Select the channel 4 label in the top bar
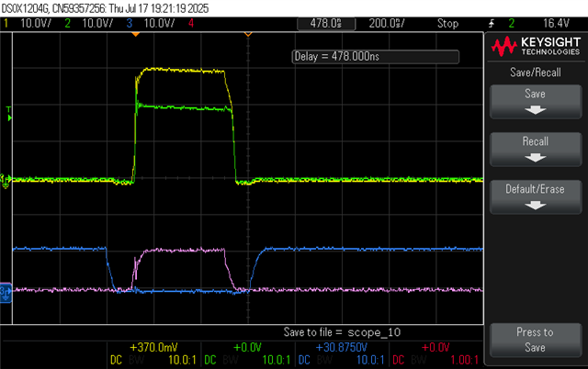Viewport: 588px width, 369px height. 191,24
